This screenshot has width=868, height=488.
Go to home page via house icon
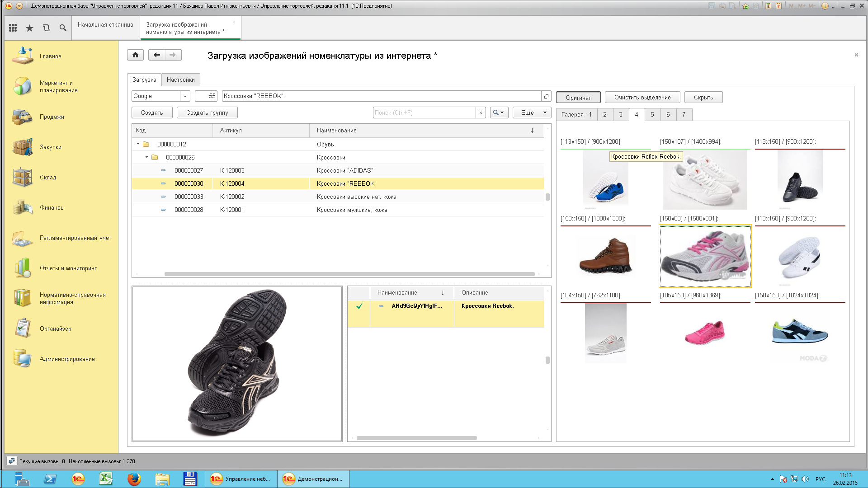point(135,55)
